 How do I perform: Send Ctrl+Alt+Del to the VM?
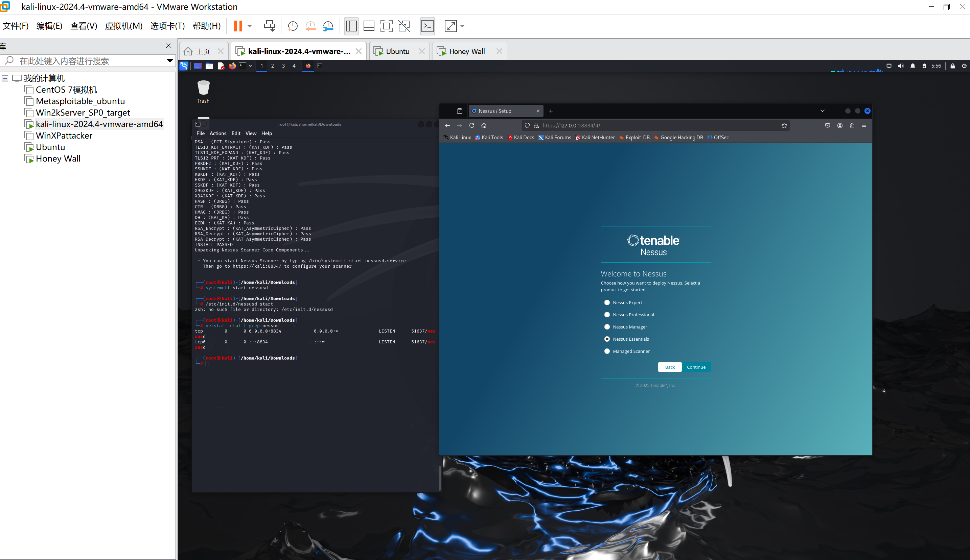[270, 26]
